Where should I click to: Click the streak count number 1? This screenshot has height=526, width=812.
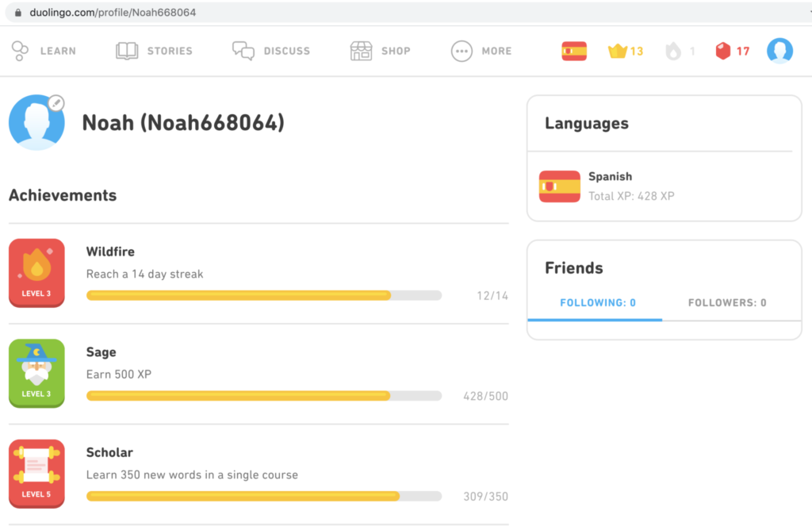click(692, 52)
